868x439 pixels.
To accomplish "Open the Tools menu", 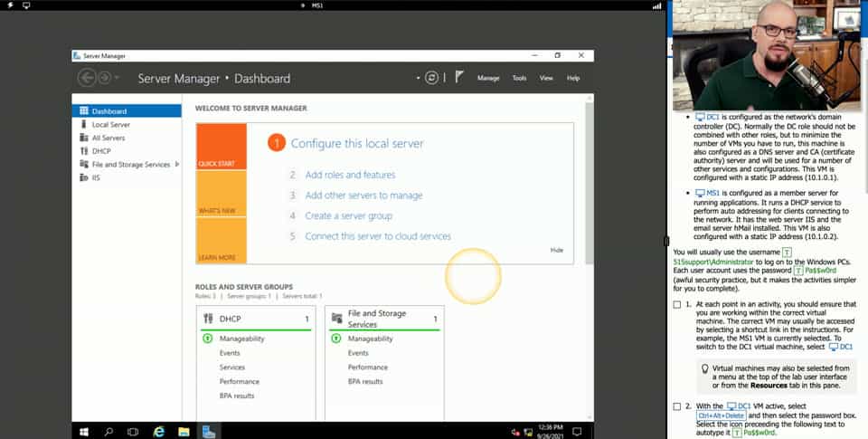I will [x=519, y=79].
